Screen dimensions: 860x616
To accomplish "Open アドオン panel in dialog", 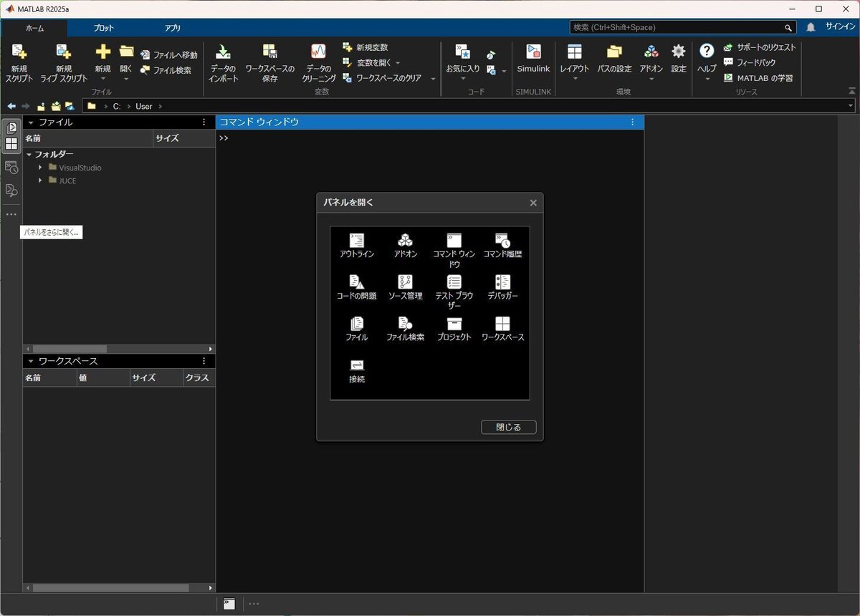I will [405, 246].
